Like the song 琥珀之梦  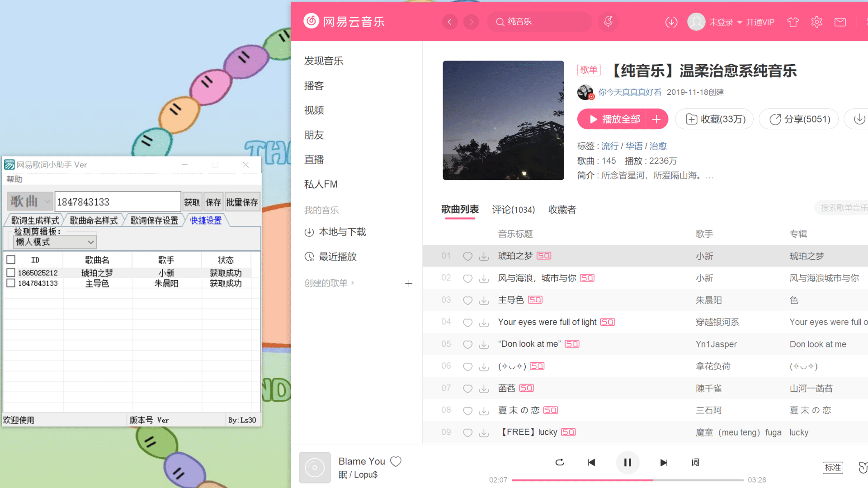click(467, 256)
